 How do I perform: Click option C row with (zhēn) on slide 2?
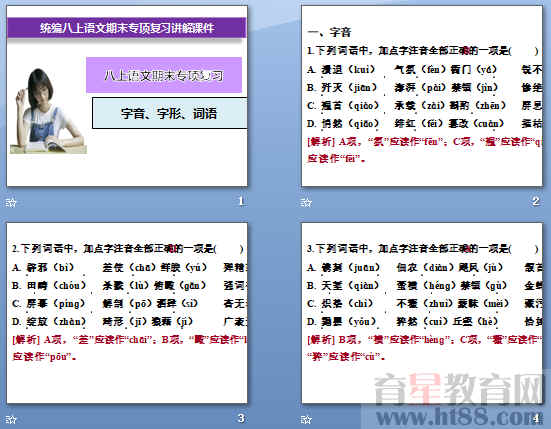(x=424, y=105)
